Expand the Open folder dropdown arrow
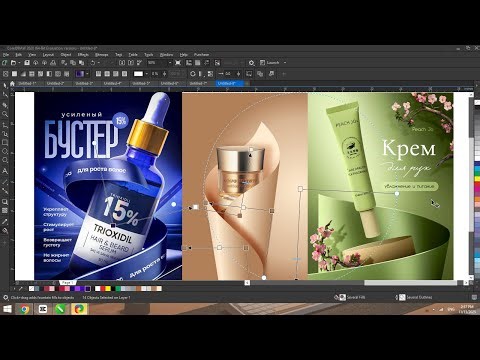Screen dimensions: 480x360 pos(19,63)
